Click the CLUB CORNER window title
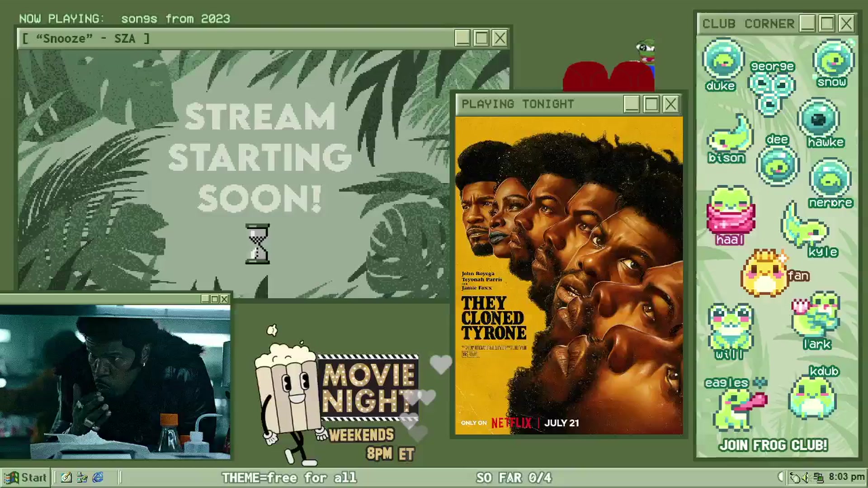This screenshot has height=488, width=868. [x=748, y=23]
